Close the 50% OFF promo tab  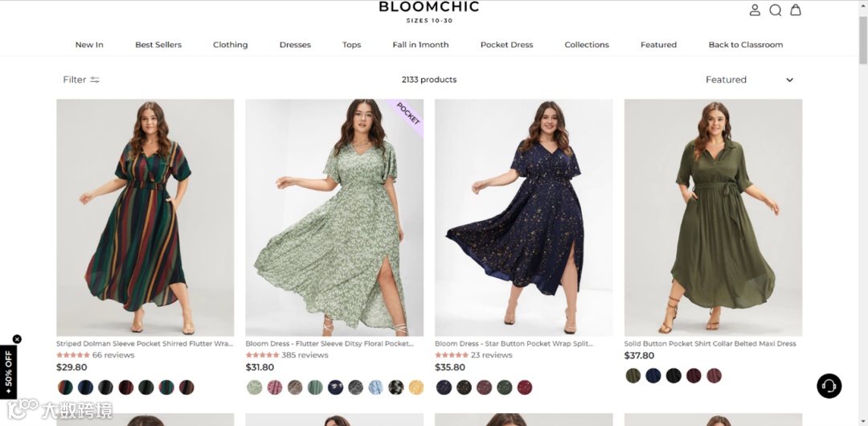coord(17,339)
